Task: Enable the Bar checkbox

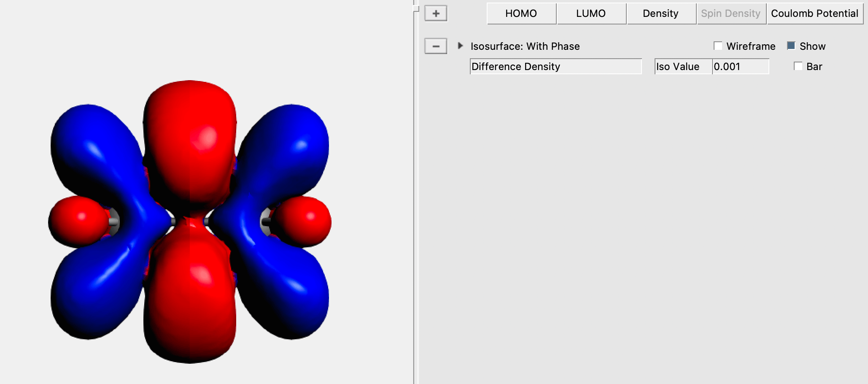Action: pyautogui.click(x=798, y=66)
